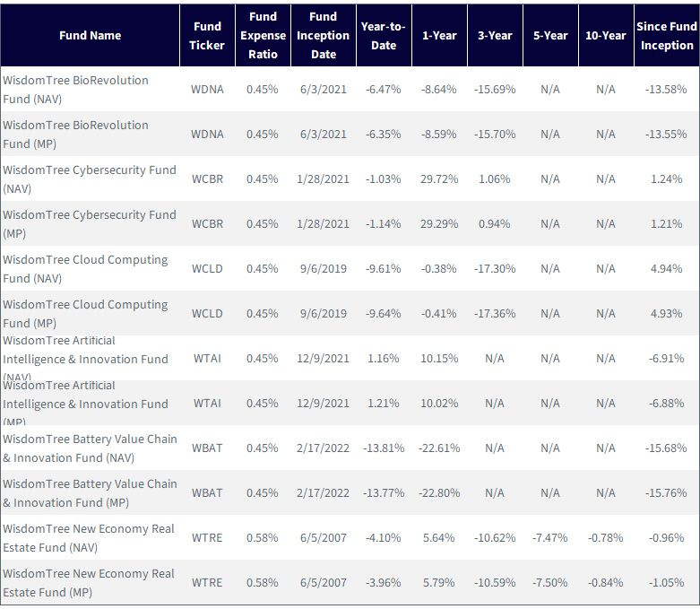This screenshot has width=700, height=609.
Task: Select the 1-Year column header
Action: [x=439, y=36]
